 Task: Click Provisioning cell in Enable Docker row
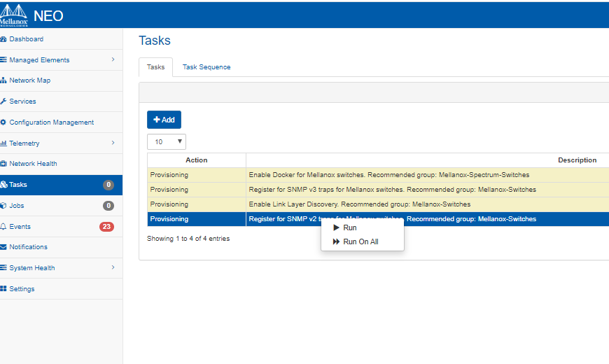pyautogui.click(x=197, y=175)
